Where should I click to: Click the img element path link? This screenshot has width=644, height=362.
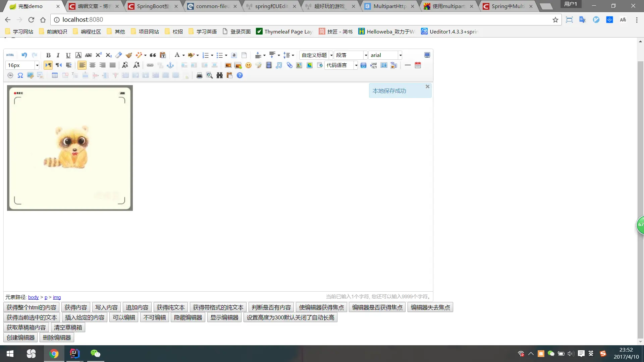[x=57, y=297]
